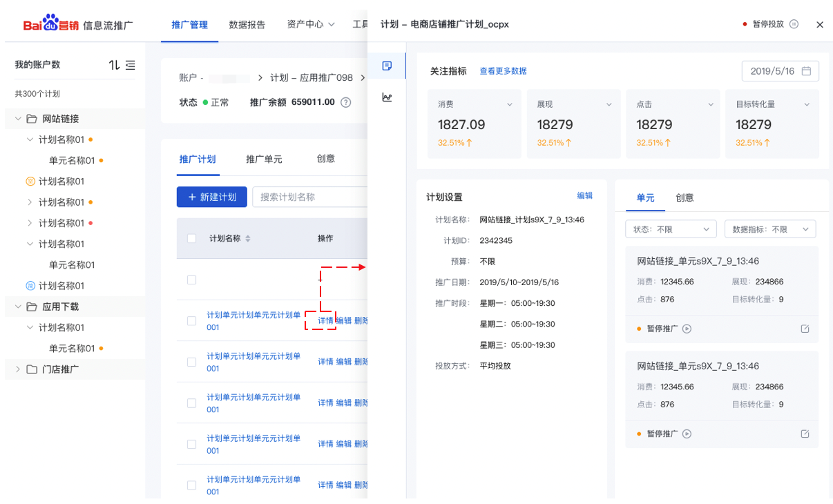Click the 计划ID value 2342345
Image resolution: width=833 pixels, height=504 pixels.
pos(496,241)
